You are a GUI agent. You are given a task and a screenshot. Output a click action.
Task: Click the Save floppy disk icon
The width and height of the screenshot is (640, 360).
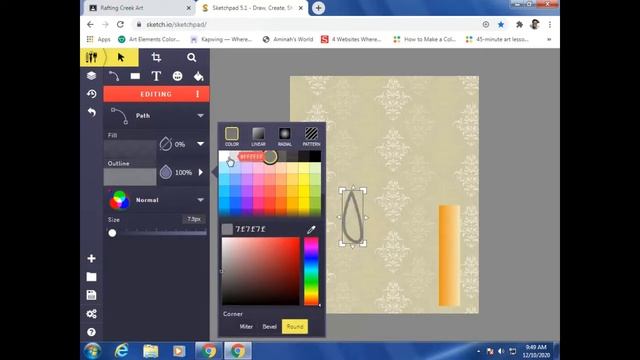(x=91, y=295)
